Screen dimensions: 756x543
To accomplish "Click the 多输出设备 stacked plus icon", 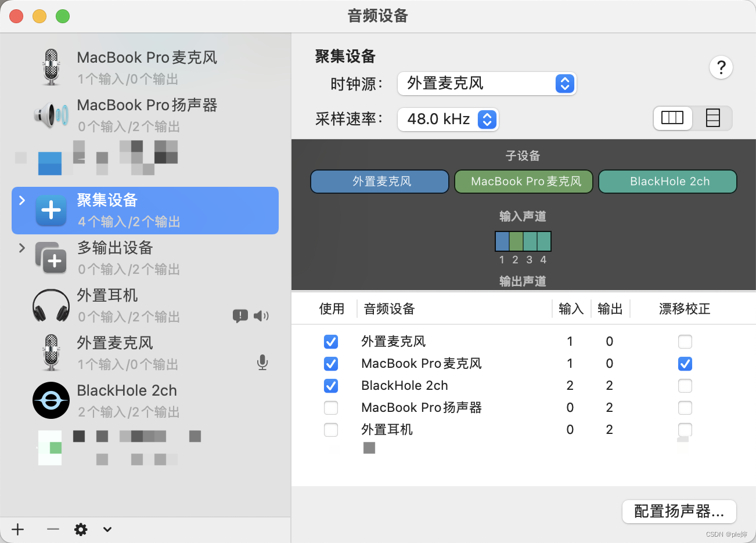I will point(51,258).
